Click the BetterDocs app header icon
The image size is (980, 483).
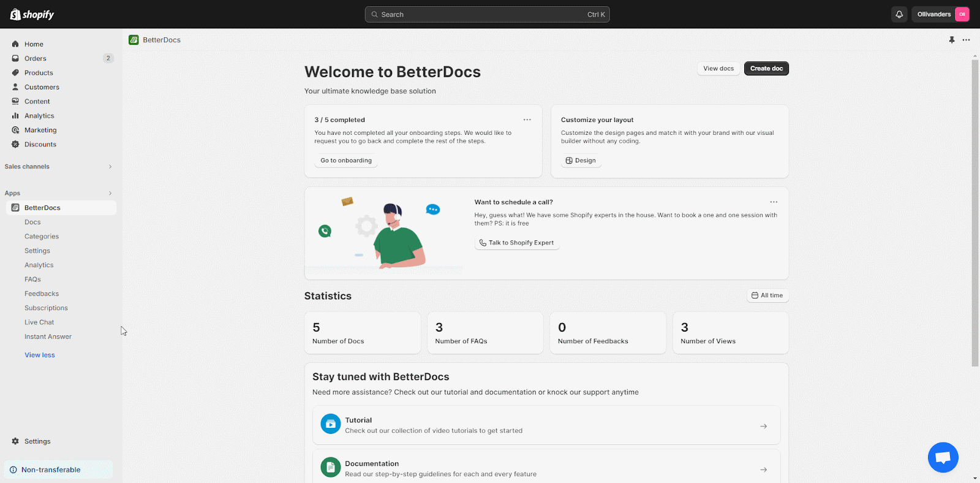click(x=134, y=40)
